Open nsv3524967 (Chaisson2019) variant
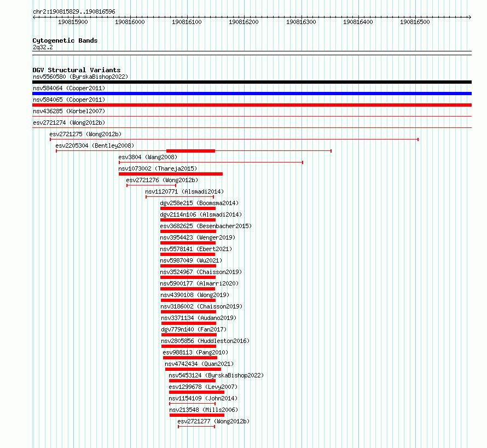 click(x=201, y=272)
